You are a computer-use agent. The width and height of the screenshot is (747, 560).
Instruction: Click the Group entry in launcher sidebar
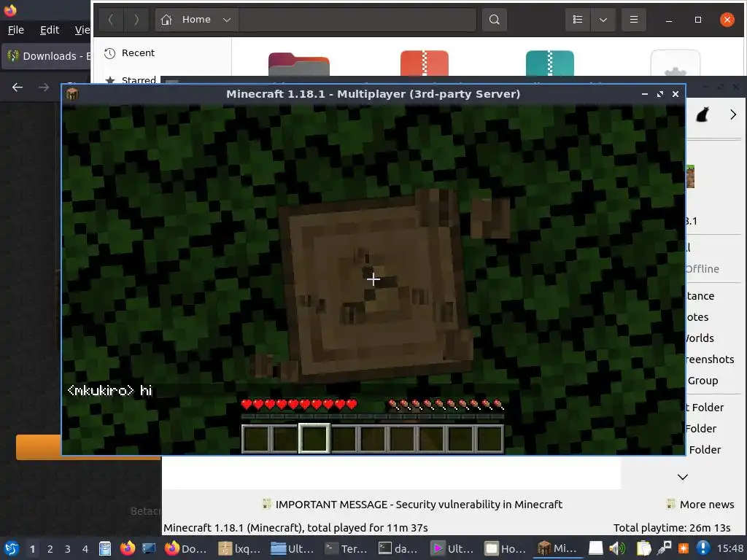point(703,381)
